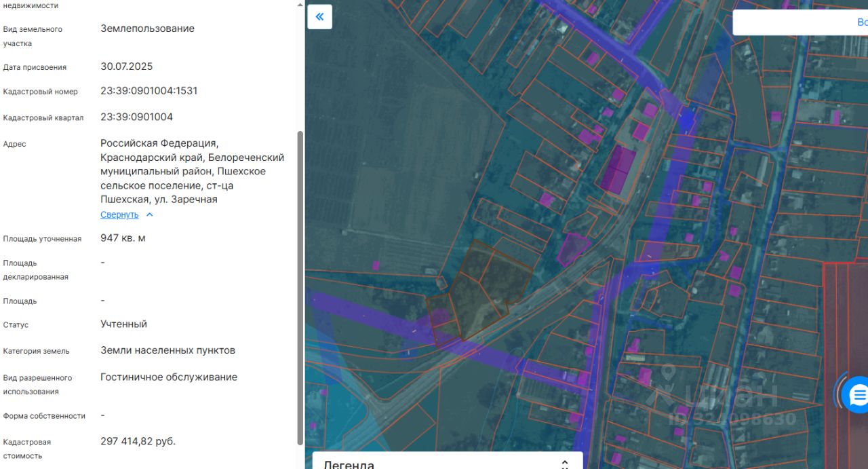Screen dimensions: 868x469
Task: Click the Категория земель label
Action: tap(36, 351)
